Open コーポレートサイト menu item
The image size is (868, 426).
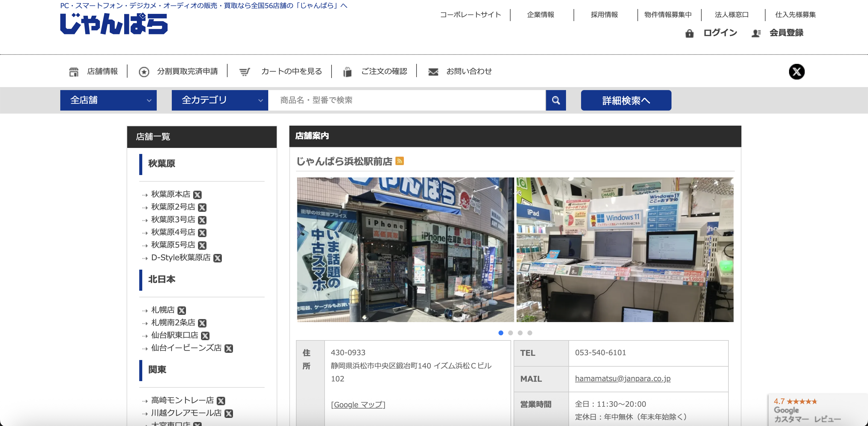click(x=470, y=14)
